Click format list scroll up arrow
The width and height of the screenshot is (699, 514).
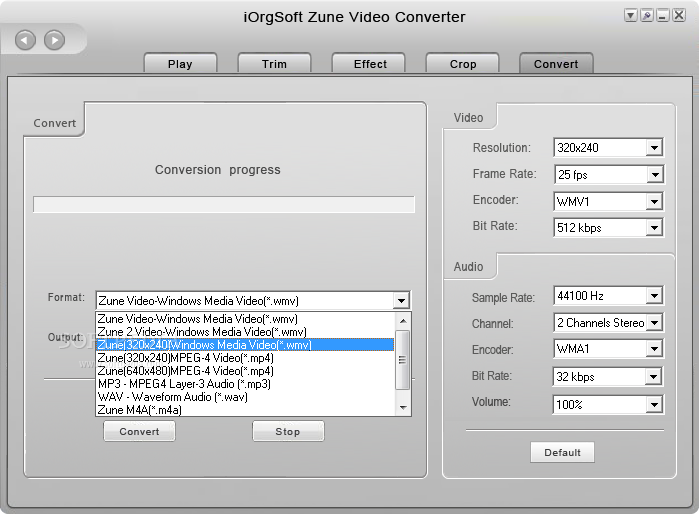pos(403,321)
